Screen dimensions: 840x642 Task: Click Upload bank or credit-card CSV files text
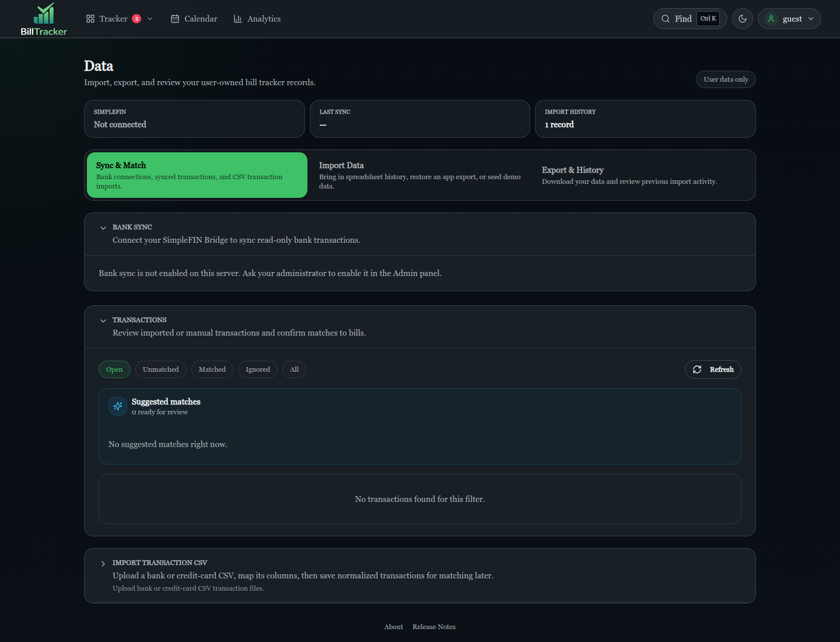click(188, 588)
